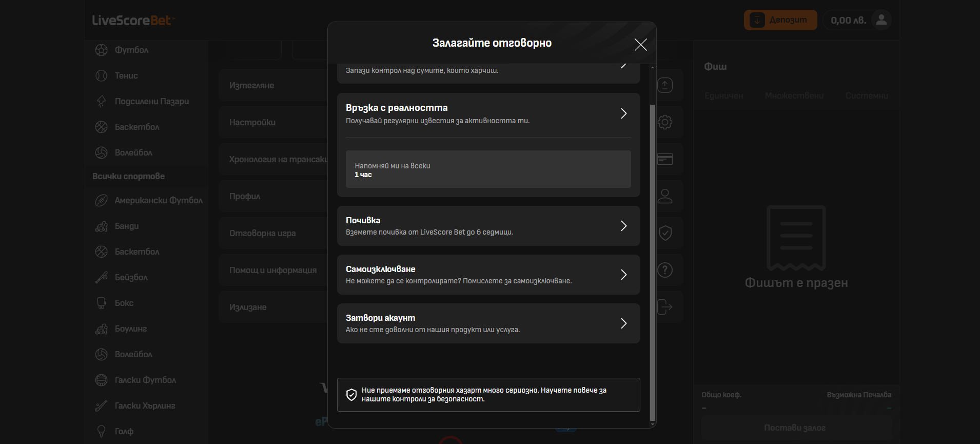Click the Тенис ball icon
This screenshot has width=980, height=444.
pos(102,75)
